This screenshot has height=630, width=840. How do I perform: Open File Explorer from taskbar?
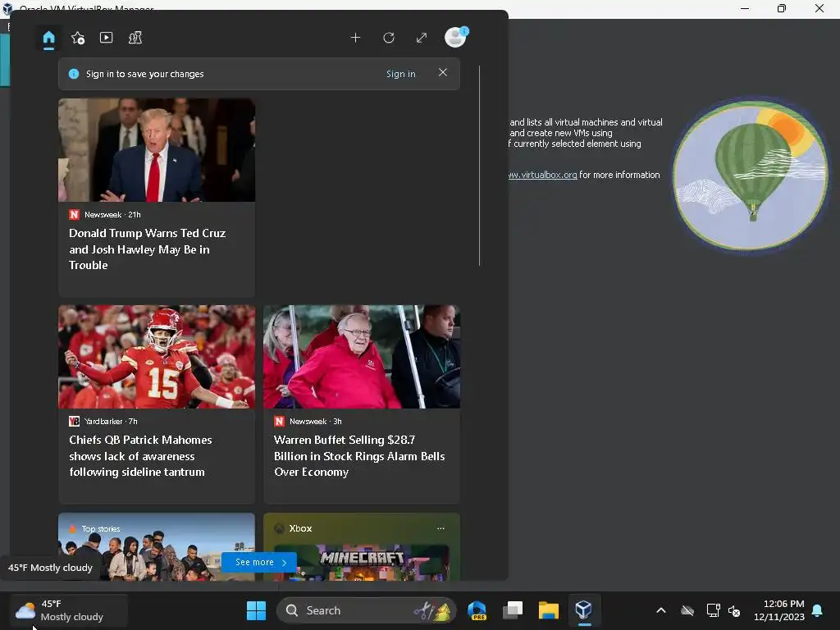point(549,610)
